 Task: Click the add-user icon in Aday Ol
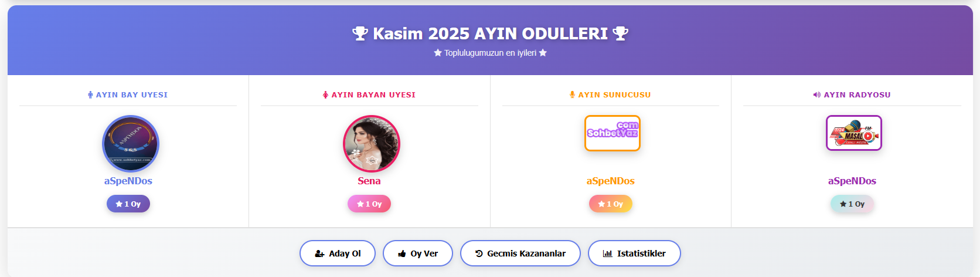click(x=319, y=254)
